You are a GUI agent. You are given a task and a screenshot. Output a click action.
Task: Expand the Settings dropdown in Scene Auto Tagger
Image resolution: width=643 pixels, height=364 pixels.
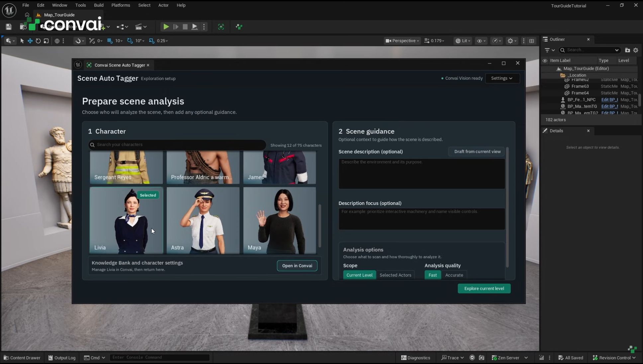[x=502, y=78]
